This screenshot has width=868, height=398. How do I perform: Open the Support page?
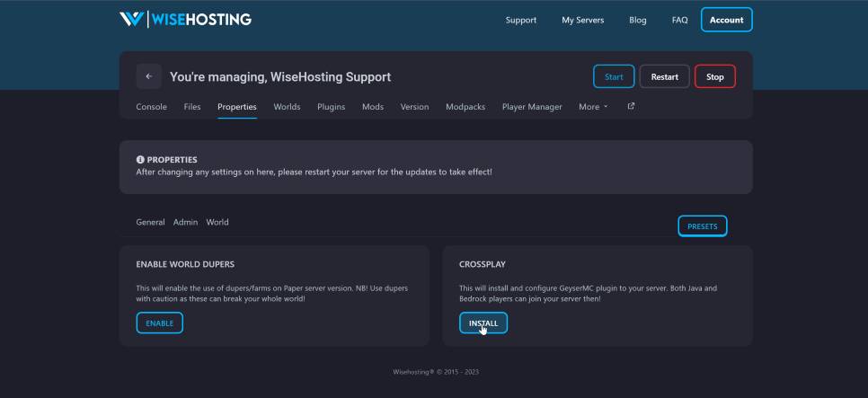[x=521, y=20]
